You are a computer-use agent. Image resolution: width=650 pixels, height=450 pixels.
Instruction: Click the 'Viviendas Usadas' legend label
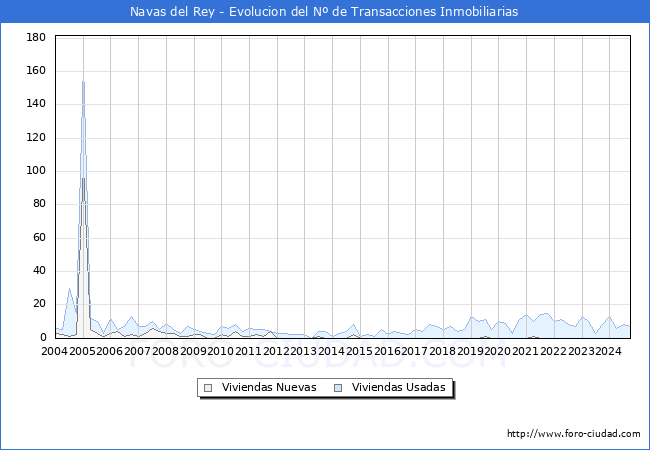pyautogui.click(x=399, y=387)
